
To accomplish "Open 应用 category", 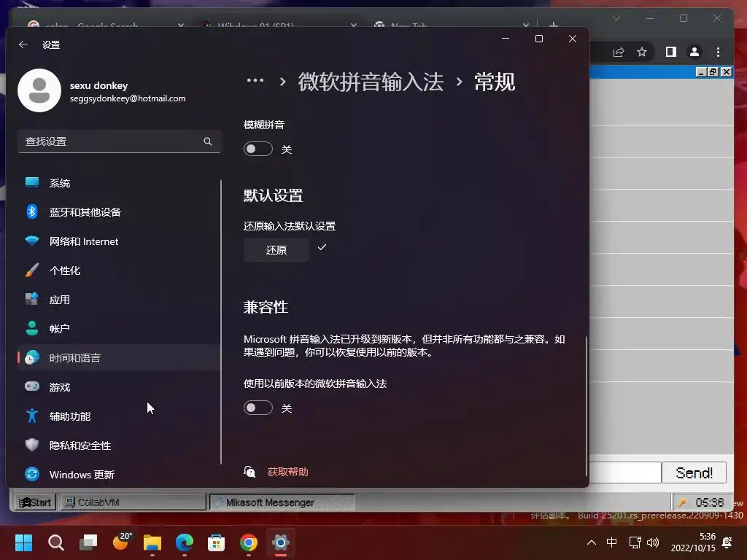I will point(119,300).
